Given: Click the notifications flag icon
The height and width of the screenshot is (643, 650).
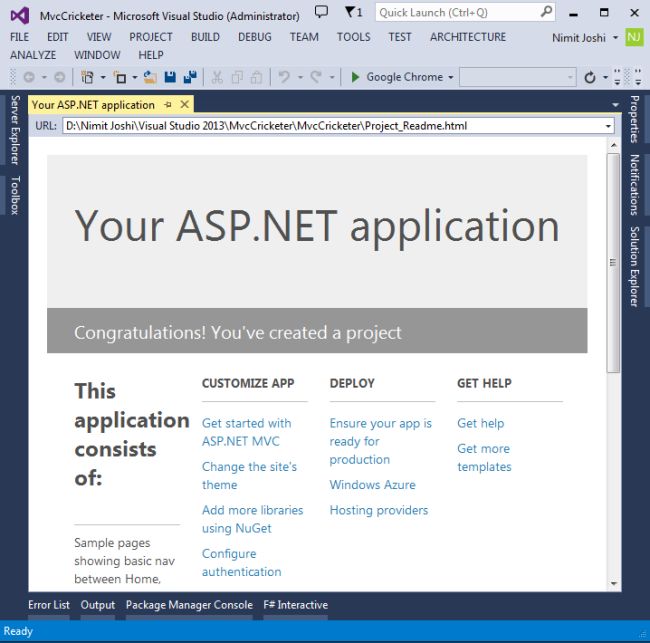Looking at the screenshot, I should point(349,13).
